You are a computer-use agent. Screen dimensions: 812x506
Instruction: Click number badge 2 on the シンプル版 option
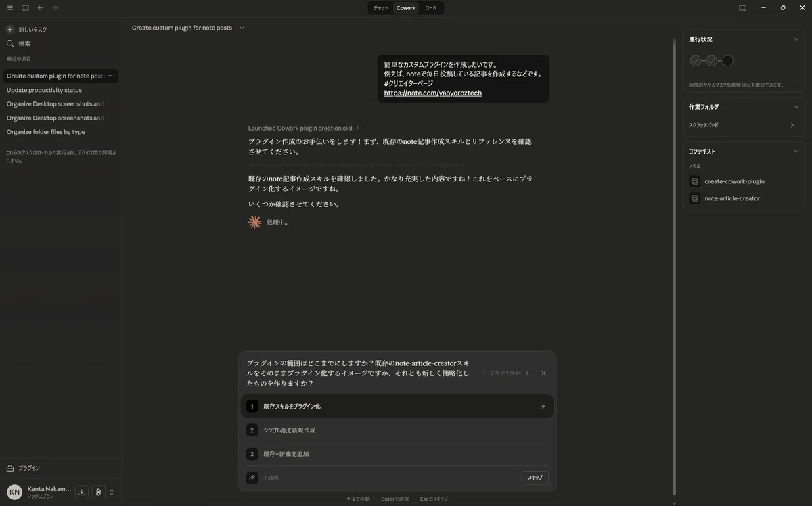(x=252, y=430)
